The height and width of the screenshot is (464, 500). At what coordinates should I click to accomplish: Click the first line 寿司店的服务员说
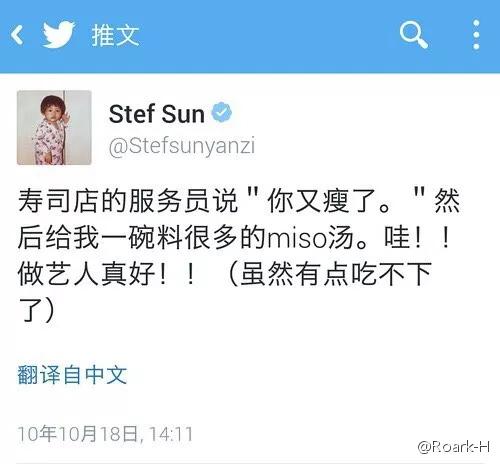coord(128,201)
